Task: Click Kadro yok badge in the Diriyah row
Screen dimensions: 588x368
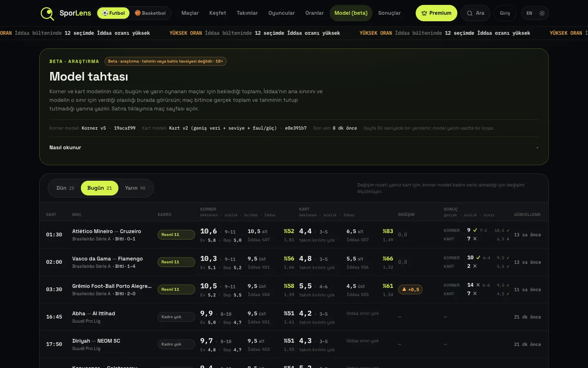Action: coord(176,344)
